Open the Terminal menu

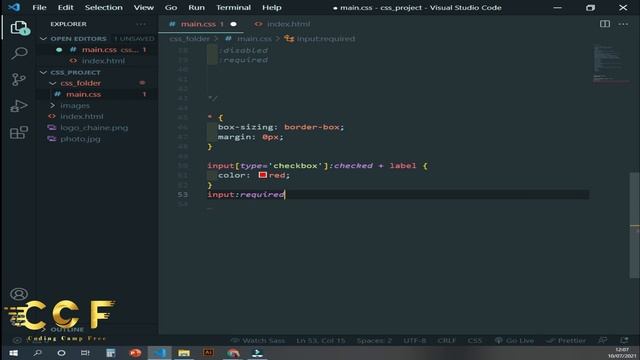point(233,8)
